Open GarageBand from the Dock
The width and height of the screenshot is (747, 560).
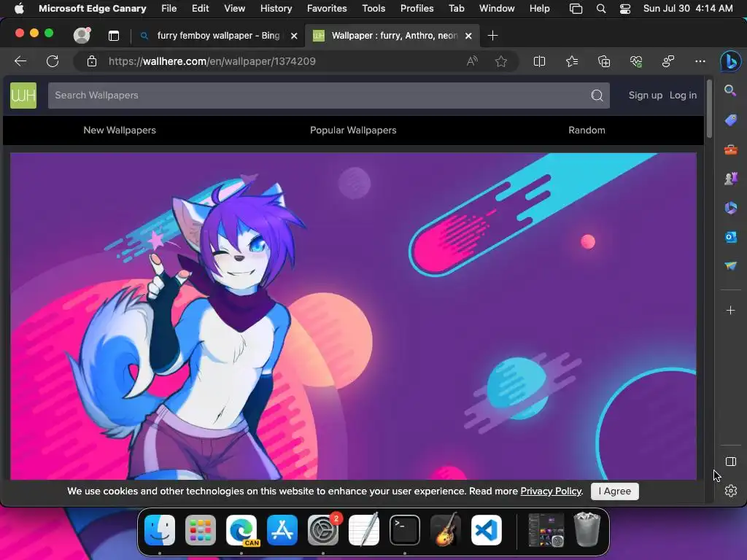click(446, 530)
